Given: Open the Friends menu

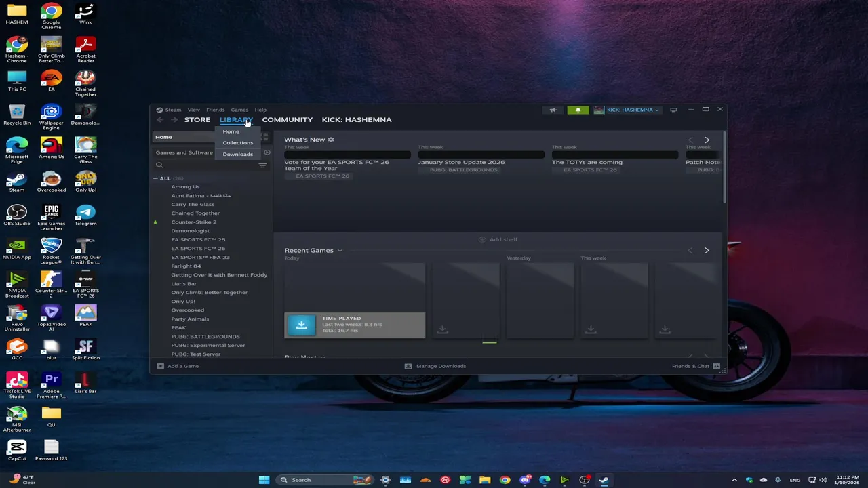Looking at the screenshot, I should (x=216, y=110).
